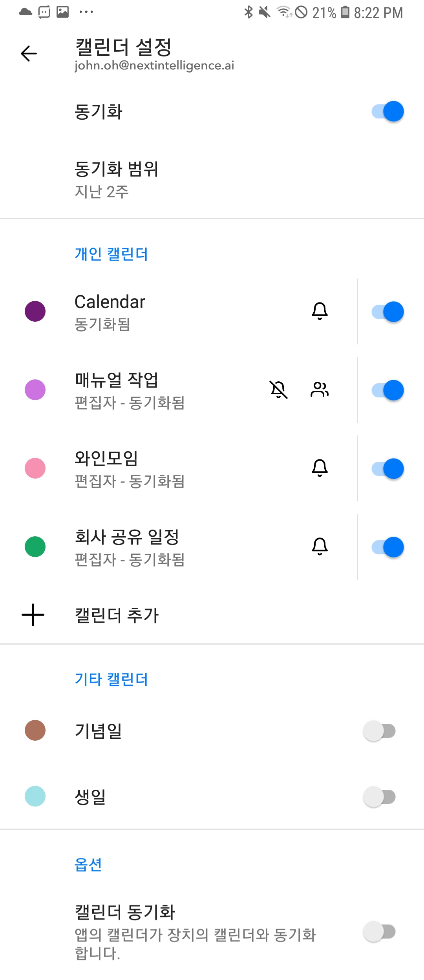Enable the 캘린더 동기화 option switch
The image size is (424, 980).
point(379,932)
